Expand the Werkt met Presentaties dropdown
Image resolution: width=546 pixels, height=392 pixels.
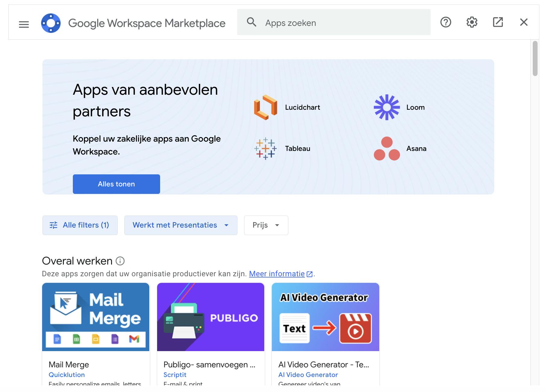tap(181, 225)
